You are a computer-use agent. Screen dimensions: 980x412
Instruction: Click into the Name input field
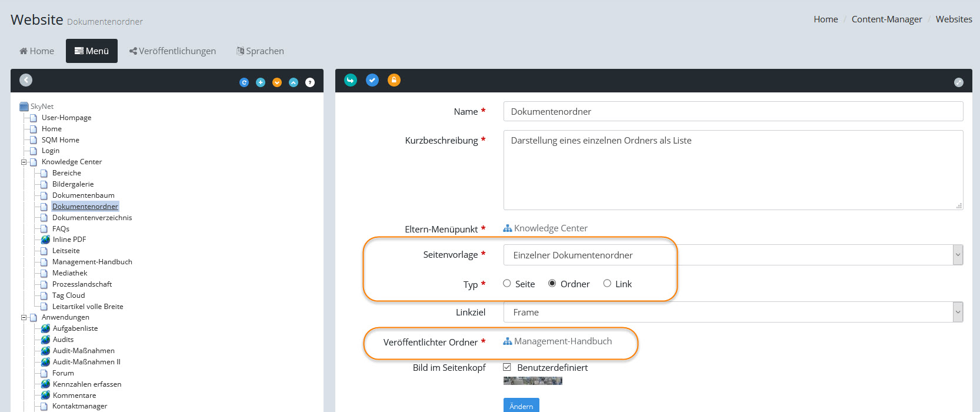click(732, 111)
